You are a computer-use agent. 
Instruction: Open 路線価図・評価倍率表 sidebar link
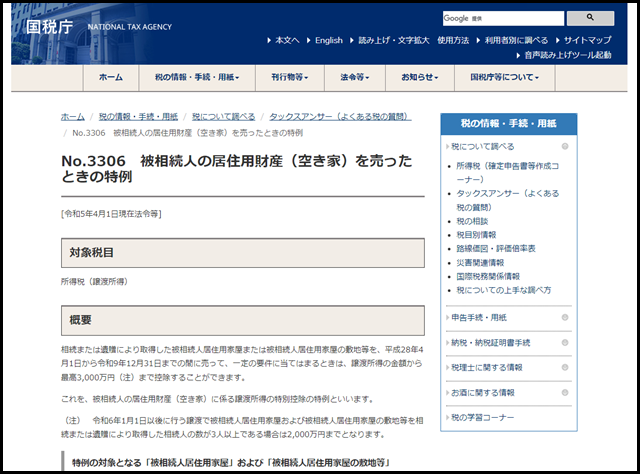point(496,248)
